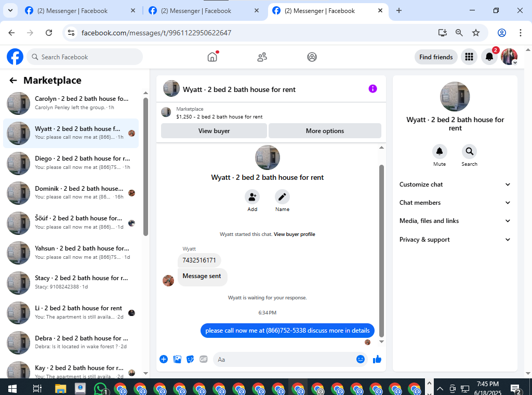532x395 pixels.
Task: Open Task View on the taskbar
Action: point(37,389)
